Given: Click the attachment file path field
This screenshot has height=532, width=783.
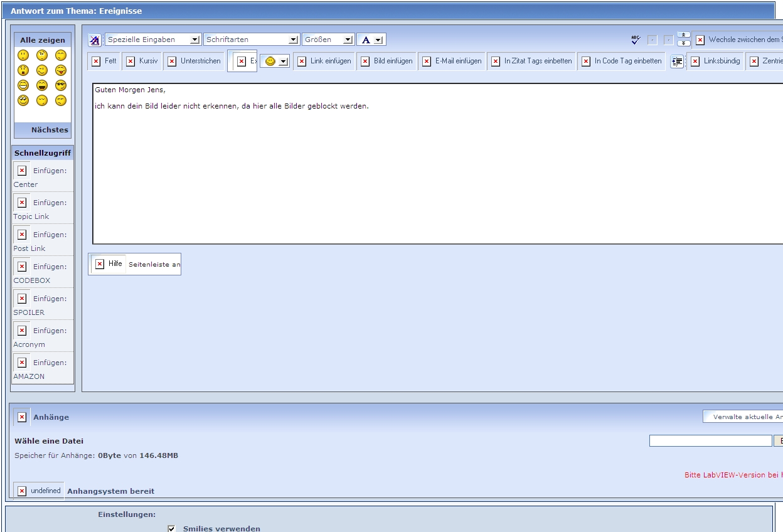Looking at the screenshot, I should click(x=710, y=441).
